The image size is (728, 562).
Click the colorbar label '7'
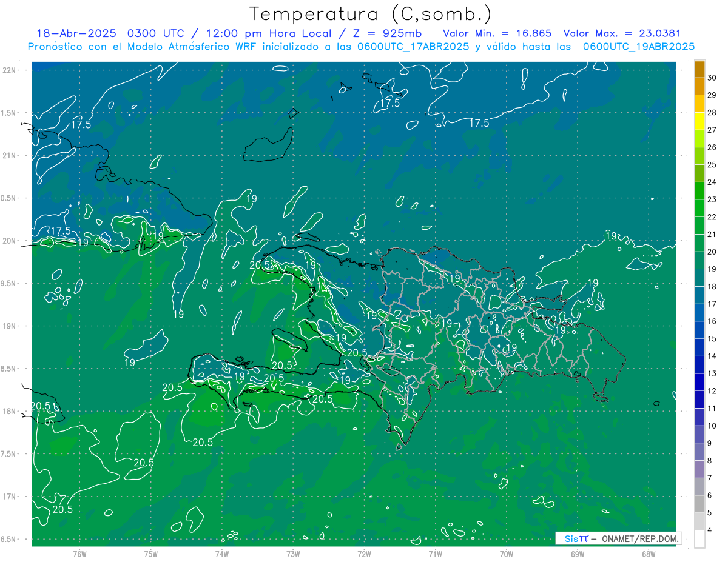(710, 478)
